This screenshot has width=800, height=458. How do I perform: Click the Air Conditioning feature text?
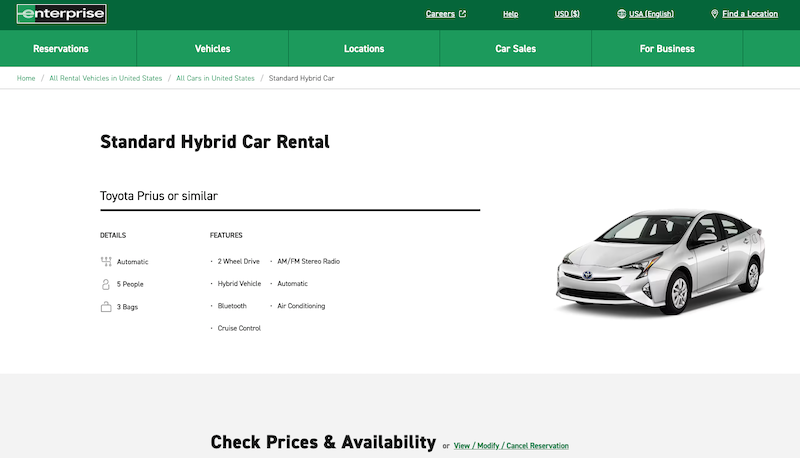pyautogui.click(x=301, y=306)
